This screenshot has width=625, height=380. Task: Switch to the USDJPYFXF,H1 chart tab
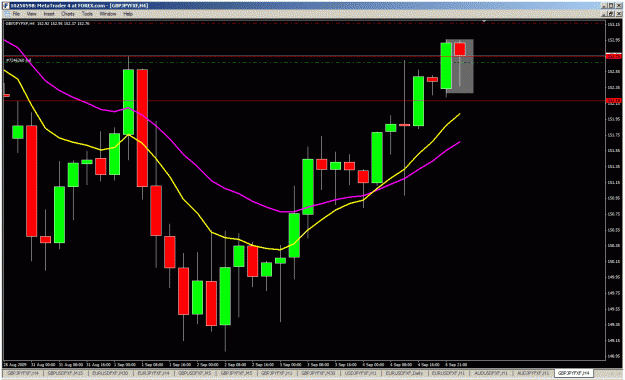[360, 373]
